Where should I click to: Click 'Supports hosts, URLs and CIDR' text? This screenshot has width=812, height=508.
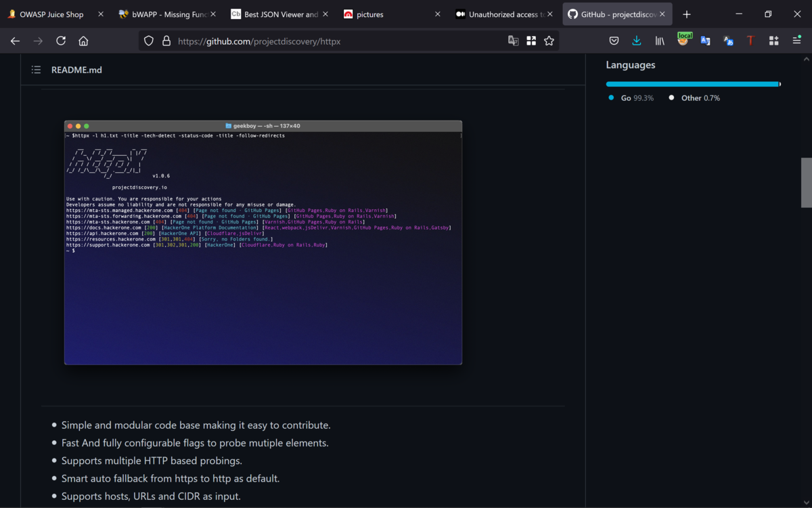[x=151, y=496]
